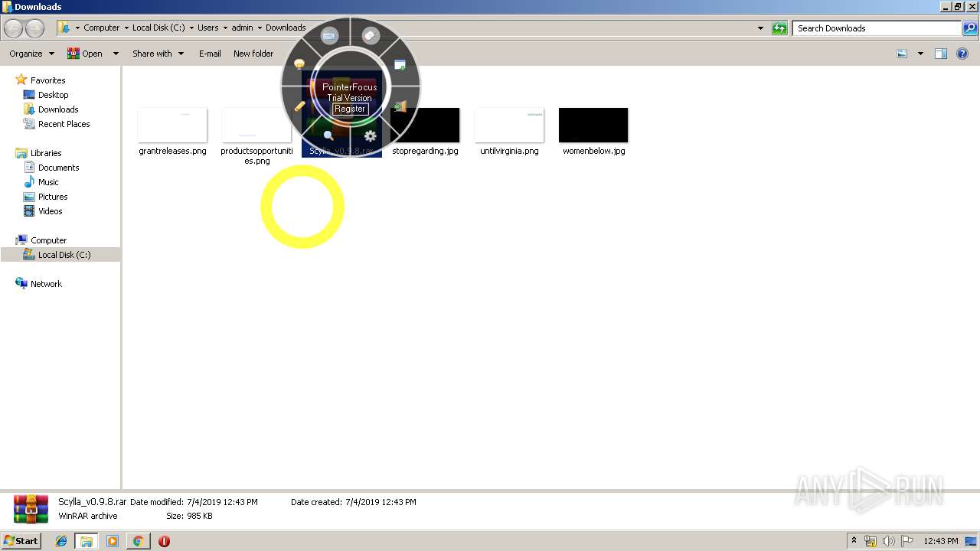Change view with the views icon
Viewport: 980px width, 551px height.
[902, 54]
